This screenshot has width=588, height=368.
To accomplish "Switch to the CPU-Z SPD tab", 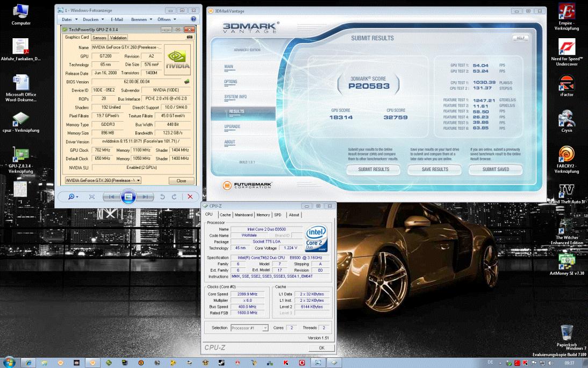I will (277, 215).
